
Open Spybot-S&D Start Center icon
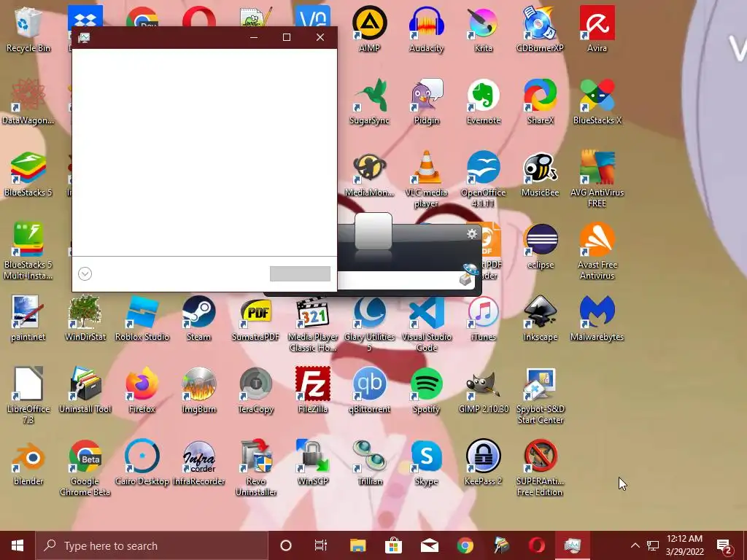click(x=540, y=396)
